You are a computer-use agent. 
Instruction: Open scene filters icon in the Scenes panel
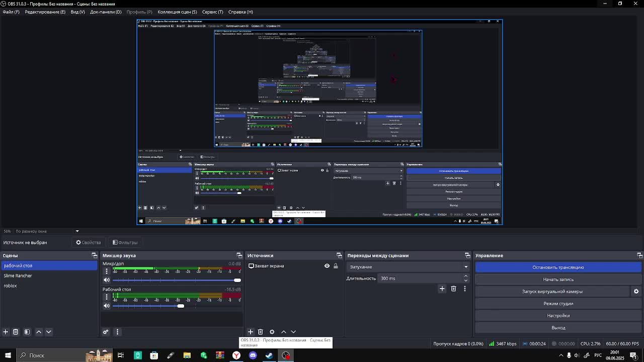tap(27, 332)
